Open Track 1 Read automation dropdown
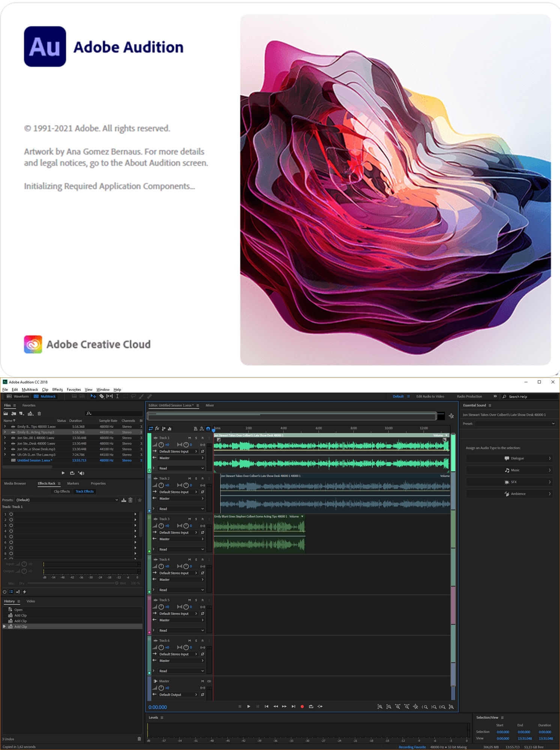The width and height of the screenshot is (560, 750). (181, 468)
